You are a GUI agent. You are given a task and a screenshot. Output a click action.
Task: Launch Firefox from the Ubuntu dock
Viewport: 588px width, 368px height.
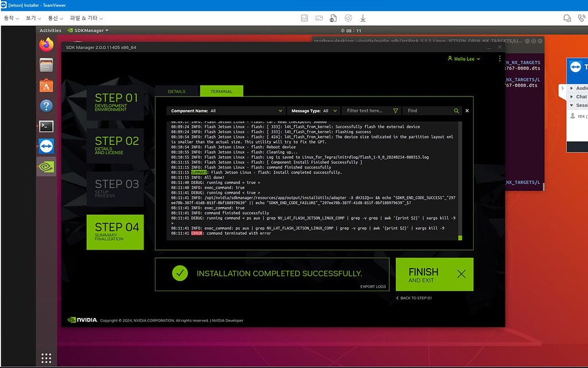pos(47,46)
